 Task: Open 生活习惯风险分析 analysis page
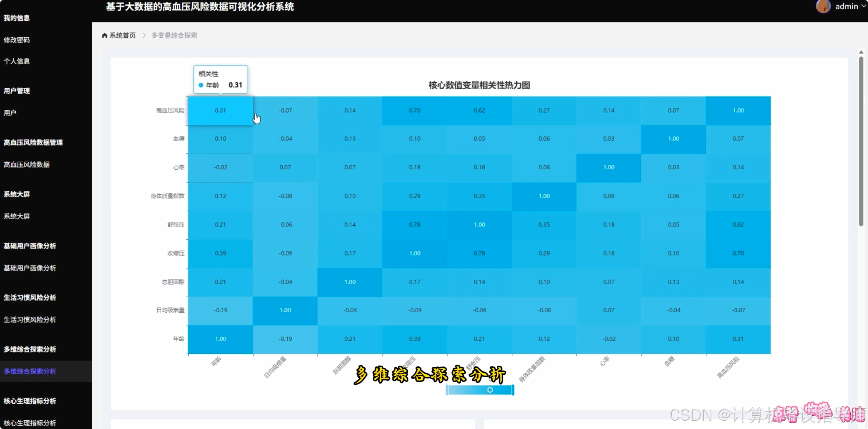(x=29, y=319)
